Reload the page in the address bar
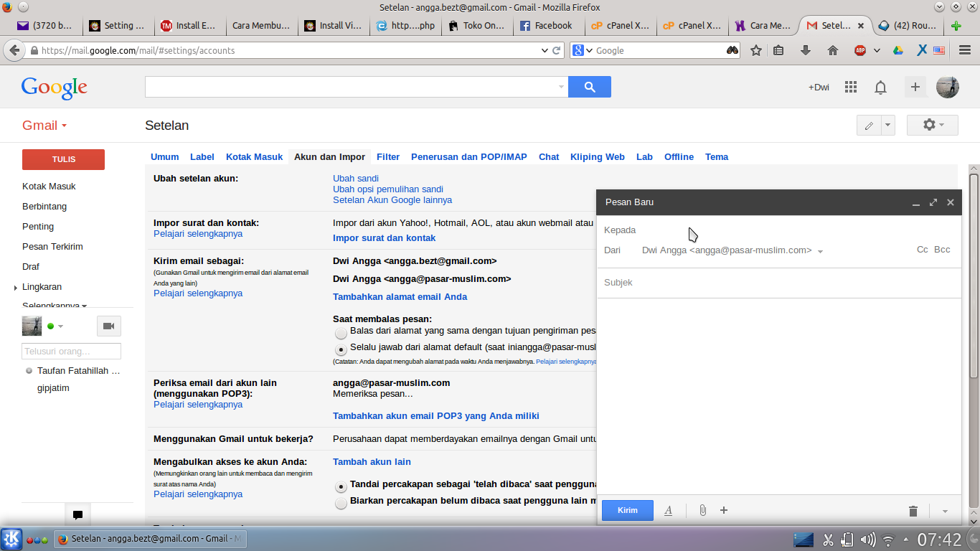The image size is (980, 551). (x=556, y=50)
